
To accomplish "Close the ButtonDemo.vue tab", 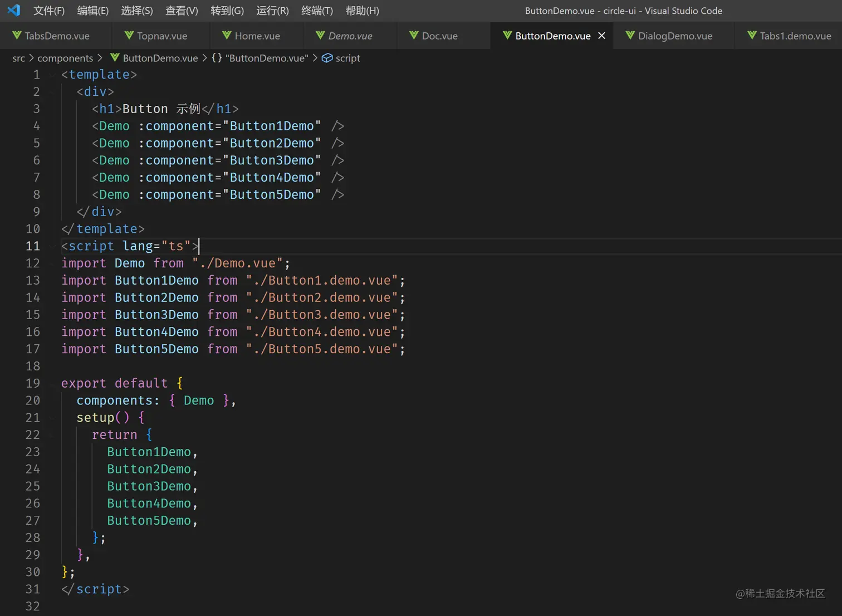I will tap(601, 36).
